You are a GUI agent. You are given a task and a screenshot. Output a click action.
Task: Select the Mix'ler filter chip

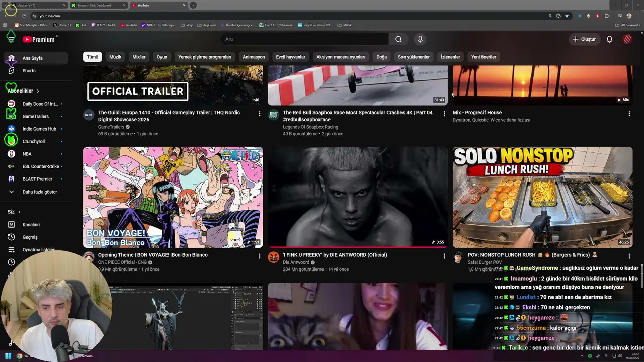click(x=139, y=57)
